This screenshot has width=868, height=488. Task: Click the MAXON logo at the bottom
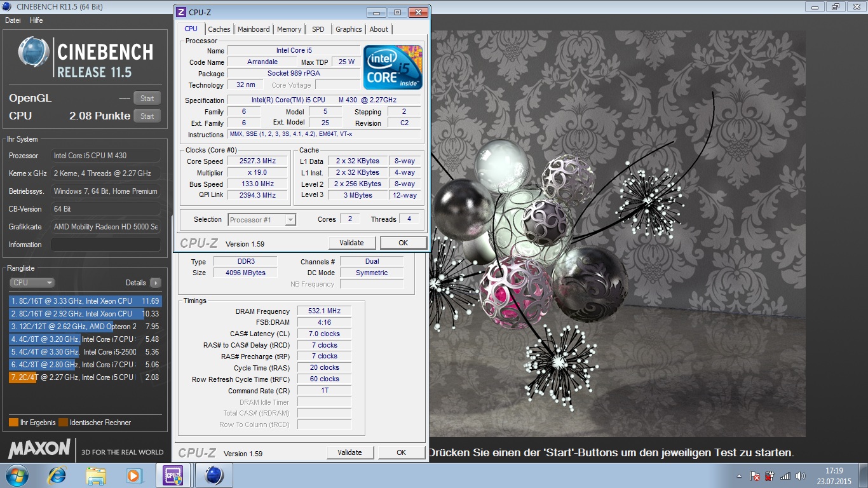(x=39, y=449)
